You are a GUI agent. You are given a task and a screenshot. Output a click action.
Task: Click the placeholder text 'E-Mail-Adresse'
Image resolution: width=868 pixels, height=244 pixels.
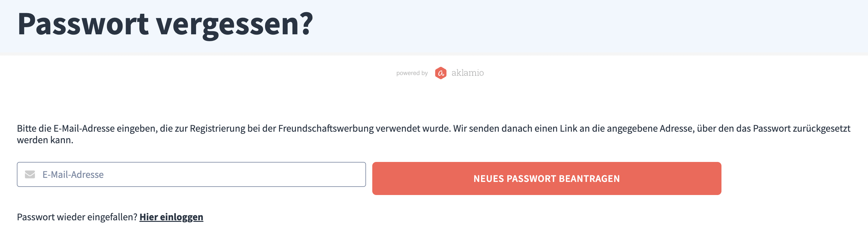click(73, 174)
